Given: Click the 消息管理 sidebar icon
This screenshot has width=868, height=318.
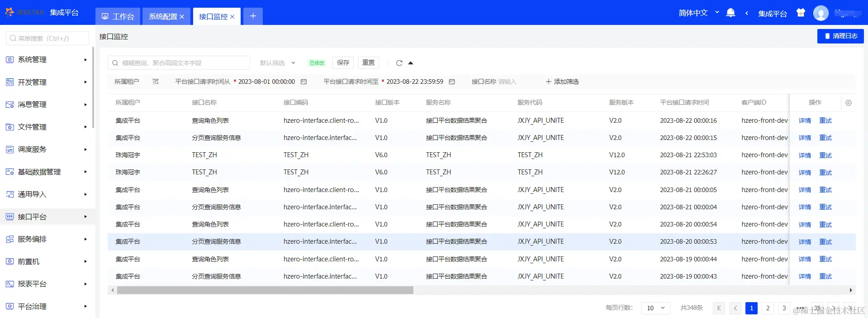Looking at the screenshot, I should (x=10, y=105).
